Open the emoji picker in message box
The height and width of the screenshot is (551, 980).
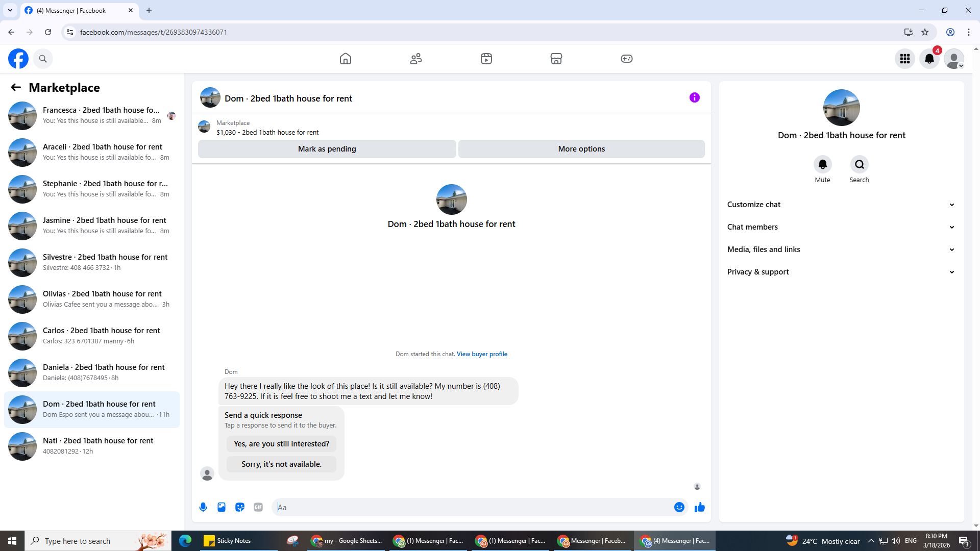point(679,507)
